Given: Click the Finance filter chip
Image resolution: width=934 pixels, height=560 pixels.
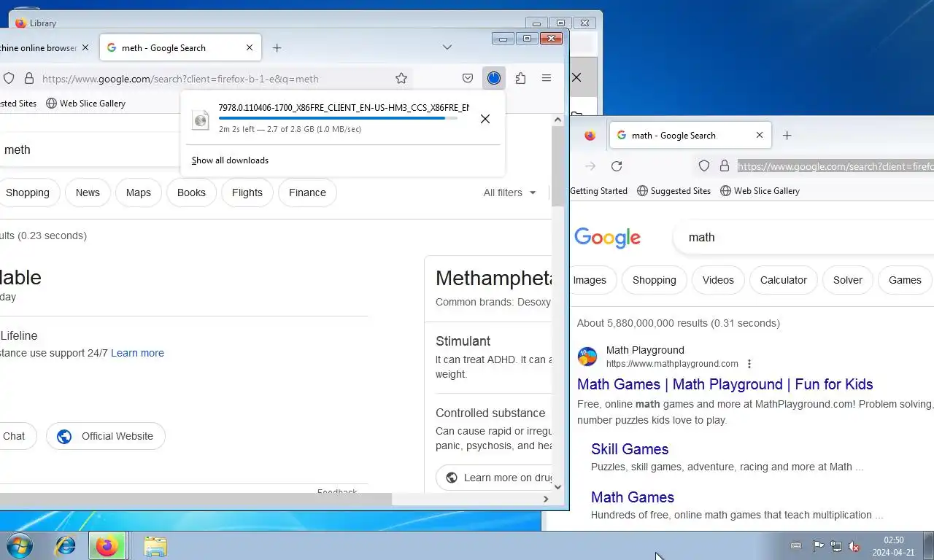Looking at the screenshot, I should [x=307, y=192].
